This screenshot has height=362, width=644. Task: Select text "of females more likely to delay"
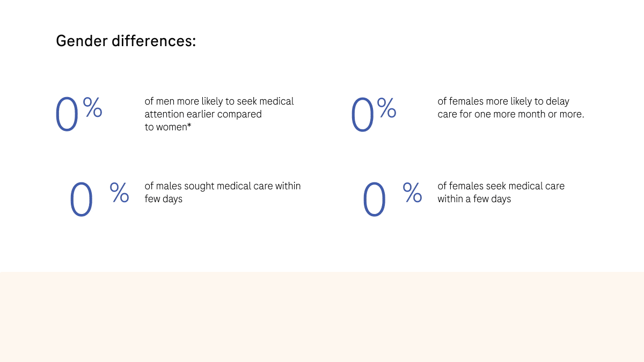tap(503, 101)
